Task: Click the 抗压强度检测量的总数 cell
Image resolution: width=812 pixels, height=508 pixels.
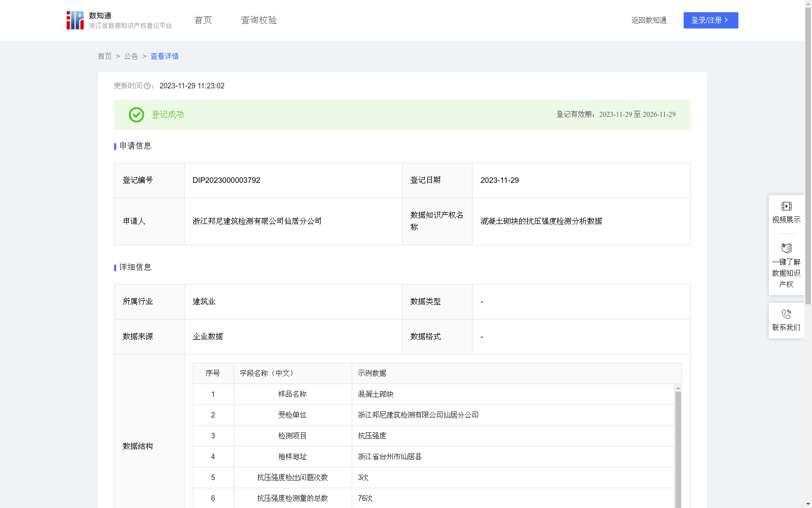Action: [292, 498]
